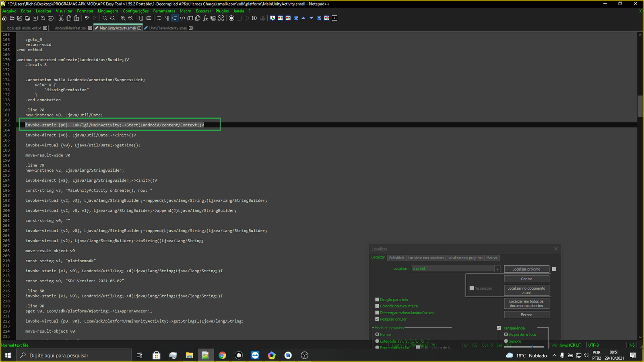The width and height of the screenshot is (644, 362).
Task: Open line-ending selector Windows (CR LF)
Action: [x=566, y=345]
